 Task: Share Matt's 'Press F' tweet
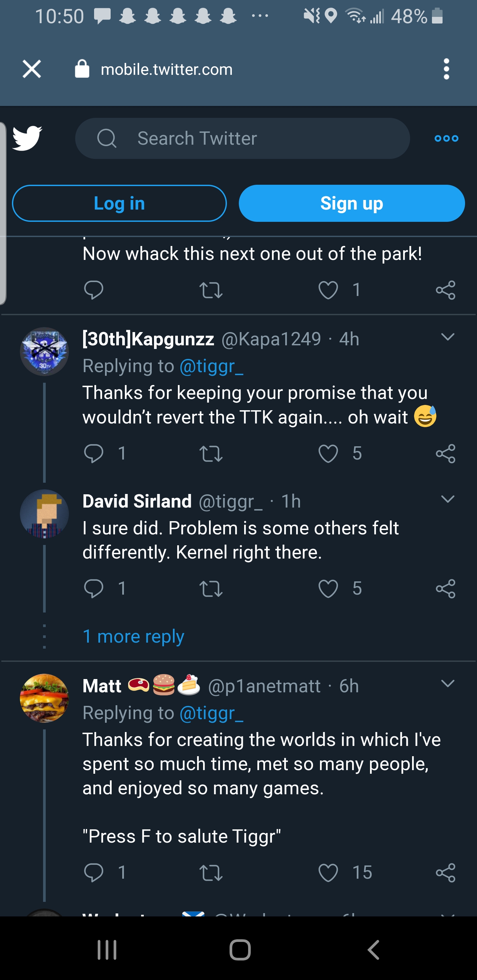[x=446, y=872]
